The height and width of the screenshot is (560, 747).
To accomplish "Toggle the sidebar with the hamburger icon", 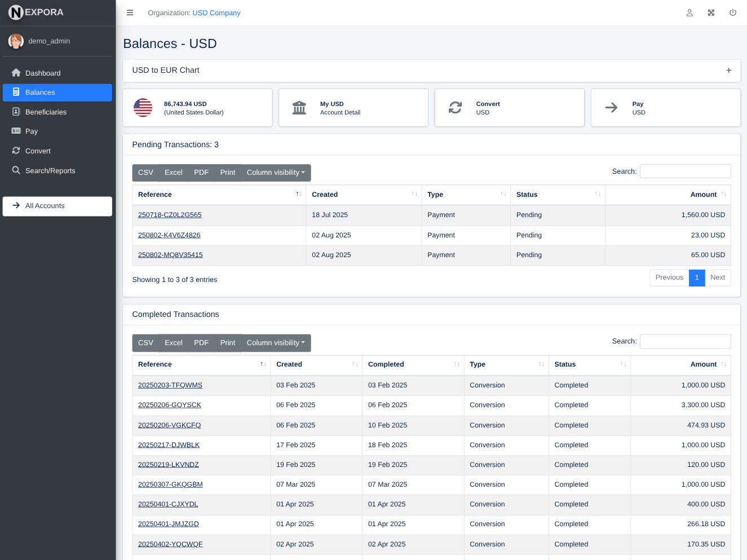I will 130,12.
